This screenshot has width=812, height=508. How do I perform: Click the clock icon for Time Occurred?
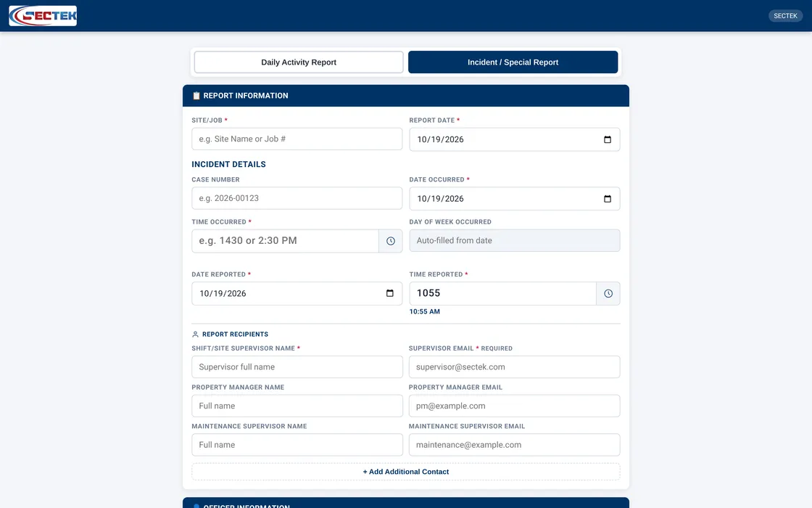coord(391,241)
